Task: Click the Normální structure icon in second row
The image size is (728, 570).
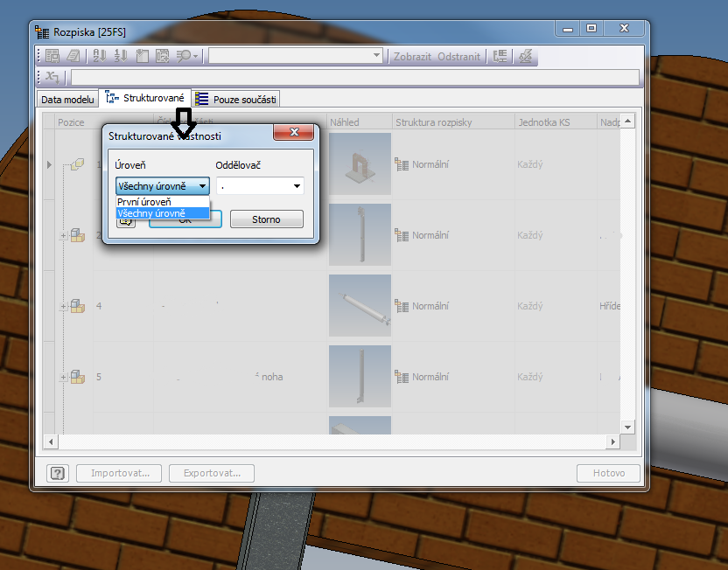Action: (x=402, y=235)
